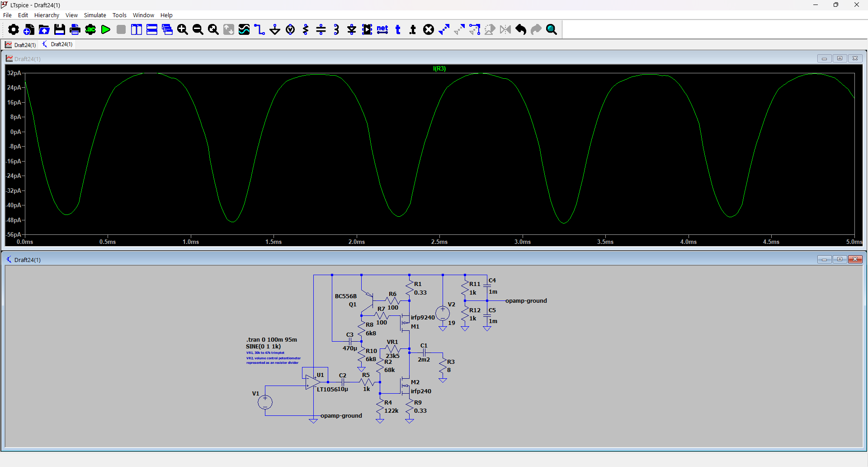The height and width of the screenshot is (467, 868).
Task: Select the LT1056 op-amp U1
Action: pos(313,382)
